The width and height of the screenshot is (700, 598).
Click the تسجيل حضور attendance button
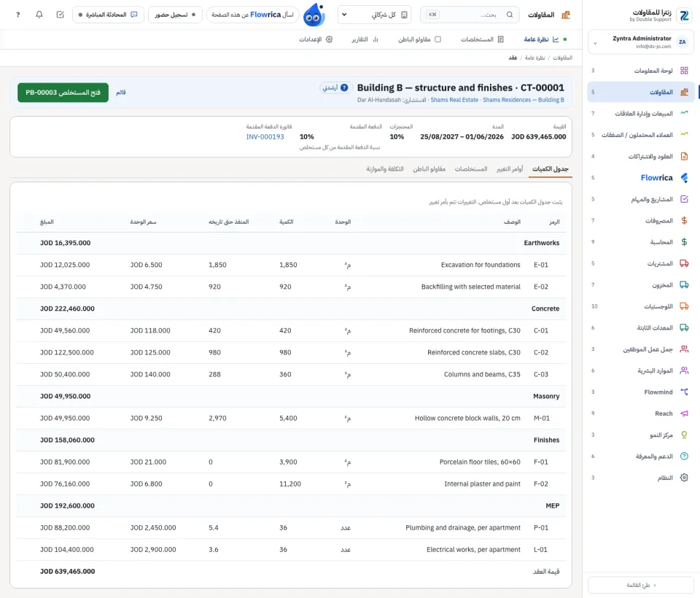coord(175,15)
